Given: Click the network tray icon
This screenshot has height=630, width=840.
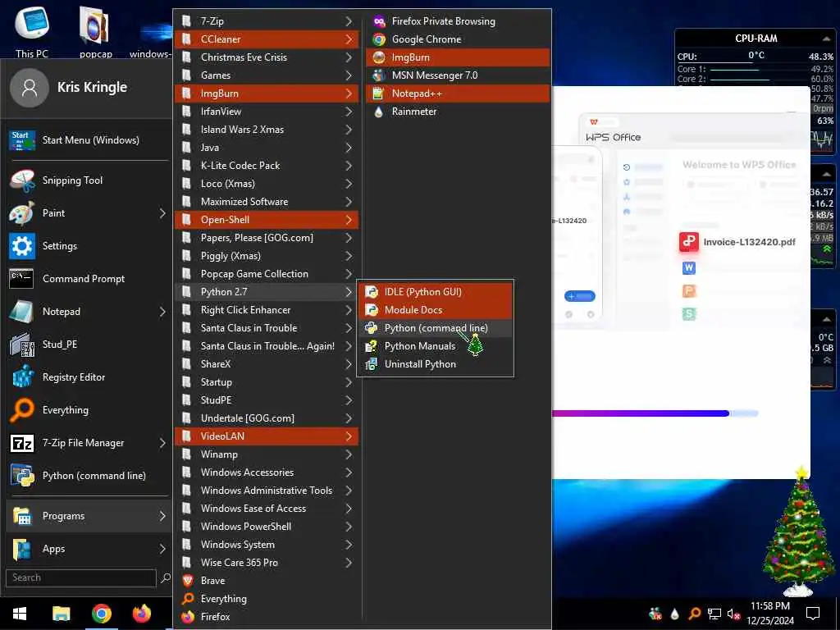Looking at the screenshot, I should (x=714, y=614).
